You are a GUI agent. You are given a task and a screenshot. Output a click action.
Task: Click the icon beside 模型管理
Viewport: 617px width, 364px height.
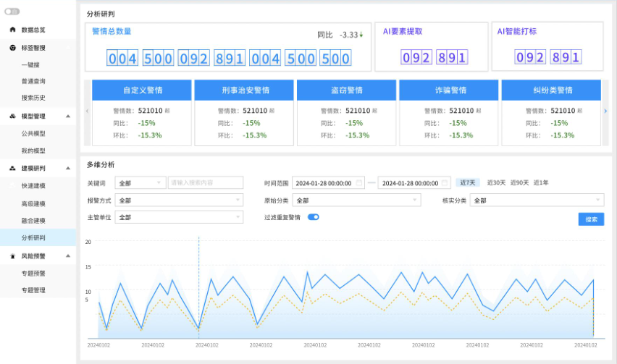coord(12,116)
